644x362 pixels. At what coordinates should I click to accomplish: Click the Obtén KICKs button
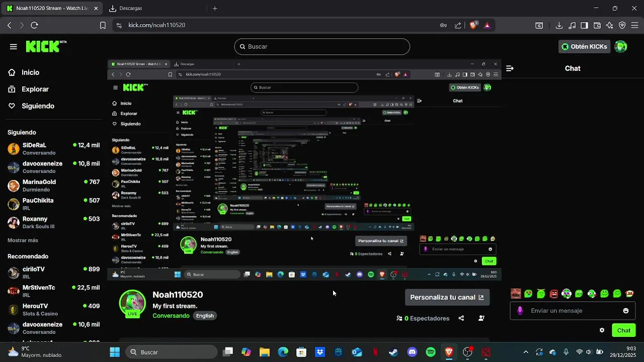click(x=584, y=47)
